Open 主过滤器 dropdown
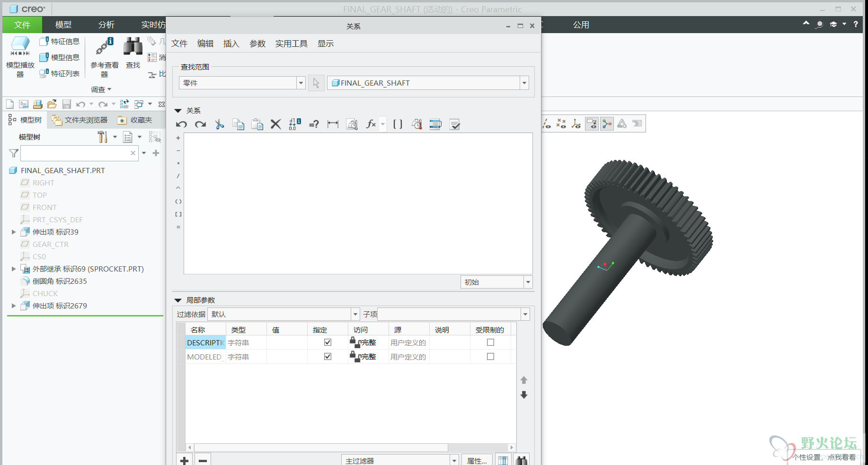This screenshot has height=465, width=868. (x=454, y=460)
